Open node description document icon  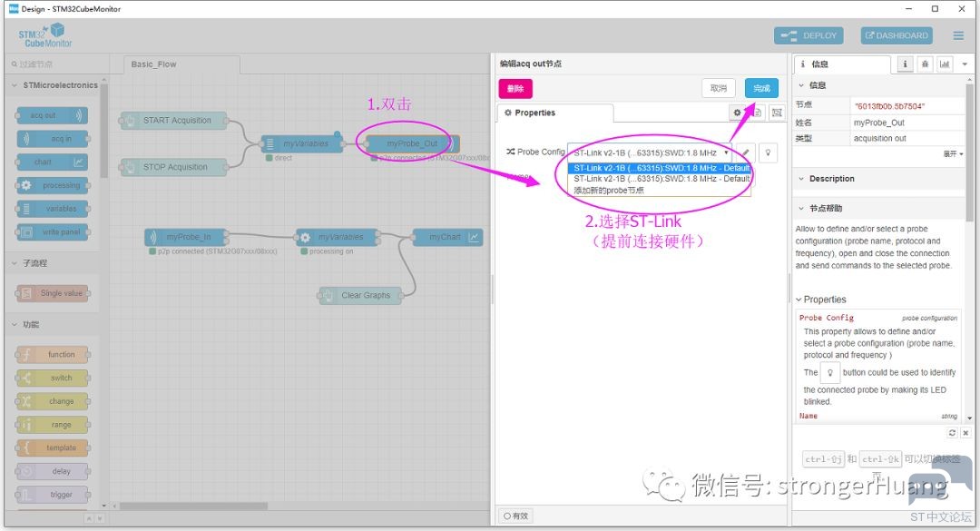click(758, 113)
